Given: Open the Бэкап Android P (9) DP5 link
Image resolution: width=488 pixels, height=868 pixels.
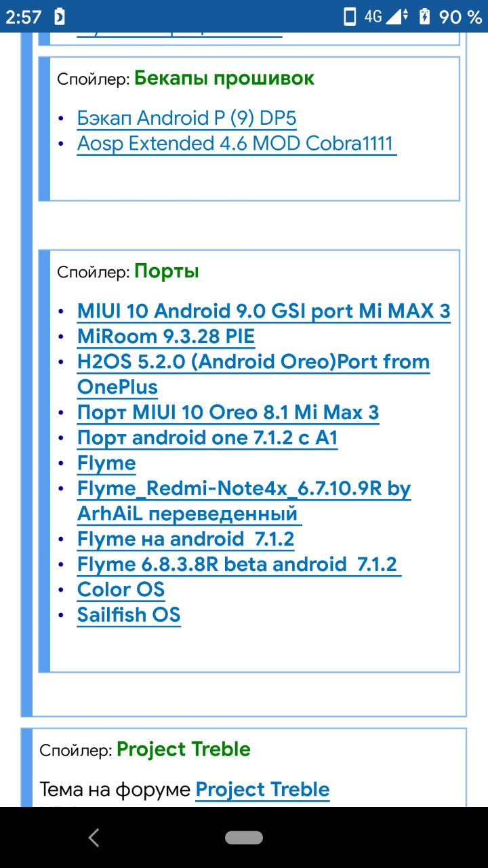Looking at the screenshot, I should [x=187, y=118].
